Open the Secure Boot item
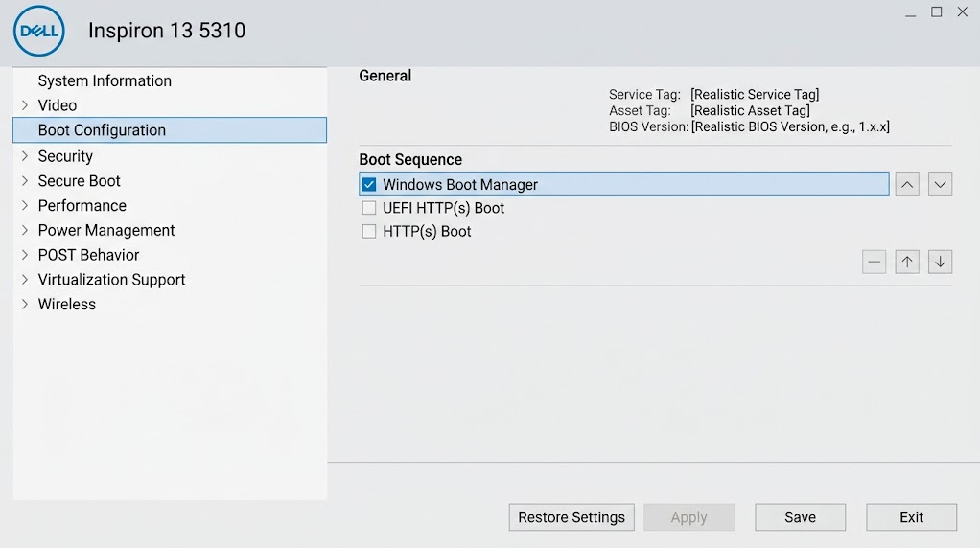 pyautogui.click(x=80, y=181)
